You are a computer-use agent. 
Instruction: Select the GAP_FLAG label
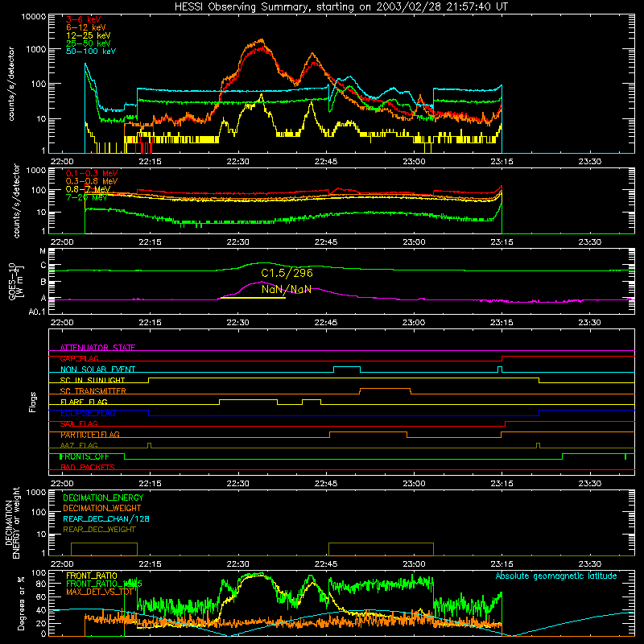pyautogui.click(x=79, y=358)
